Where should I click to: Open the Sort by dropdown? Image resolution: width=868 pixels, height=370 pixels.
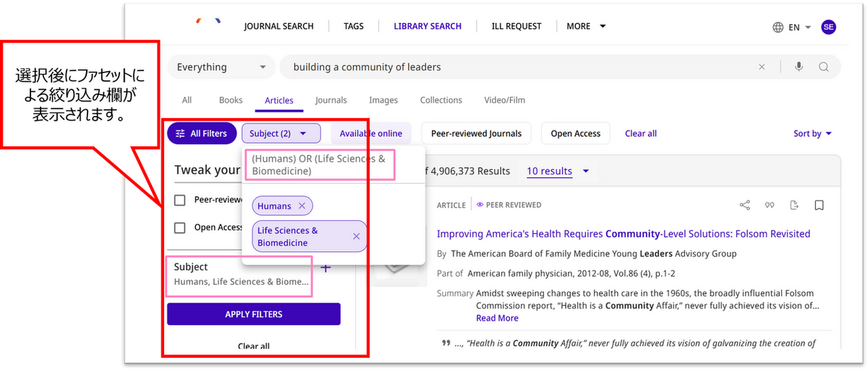pyautogui.click(x=812, y=133)
